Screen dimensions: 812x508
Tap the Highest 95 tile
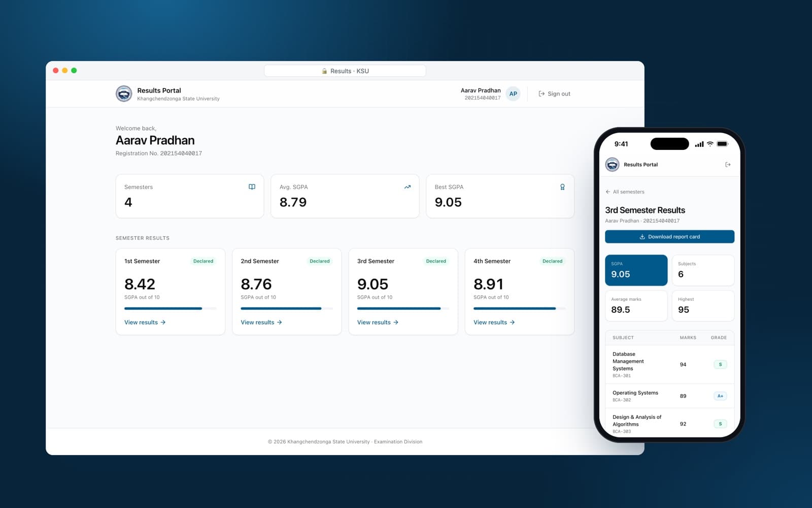pos(703,306)
